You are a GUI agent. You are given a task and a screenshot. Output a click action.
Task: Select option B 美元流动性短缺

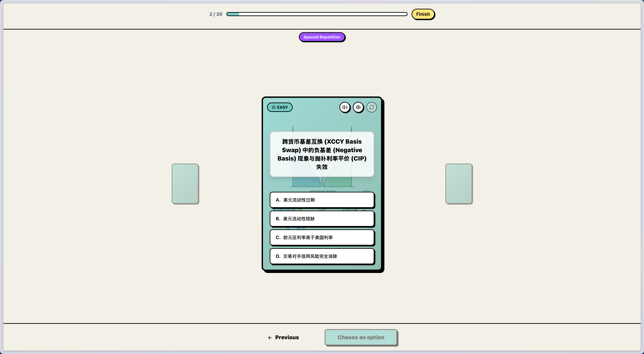[322, 219]
